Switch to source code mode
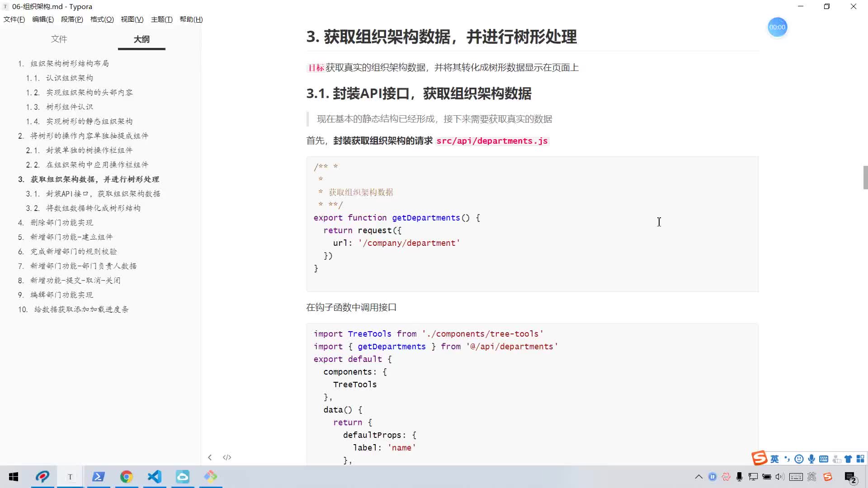 pos(227,457)
